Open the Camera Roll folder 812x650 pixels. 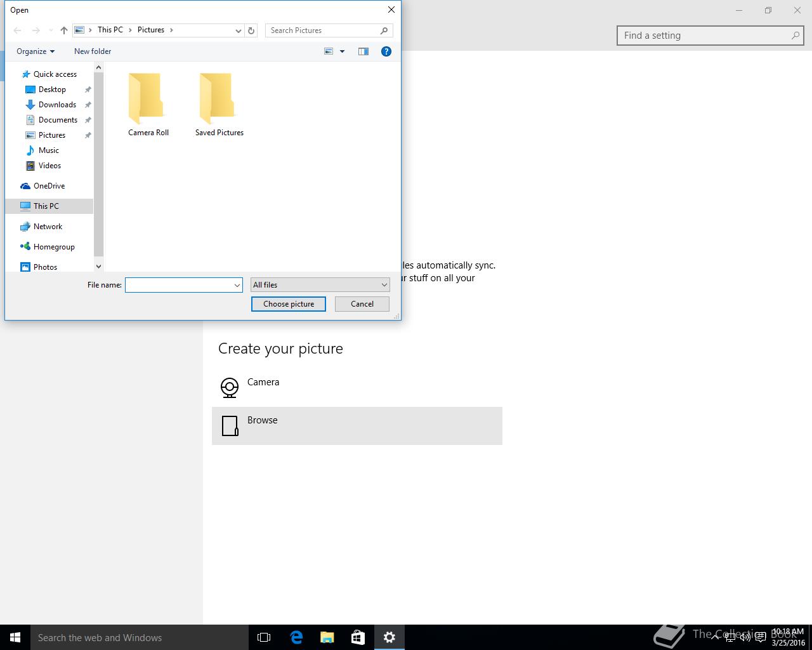click(148, 105)
